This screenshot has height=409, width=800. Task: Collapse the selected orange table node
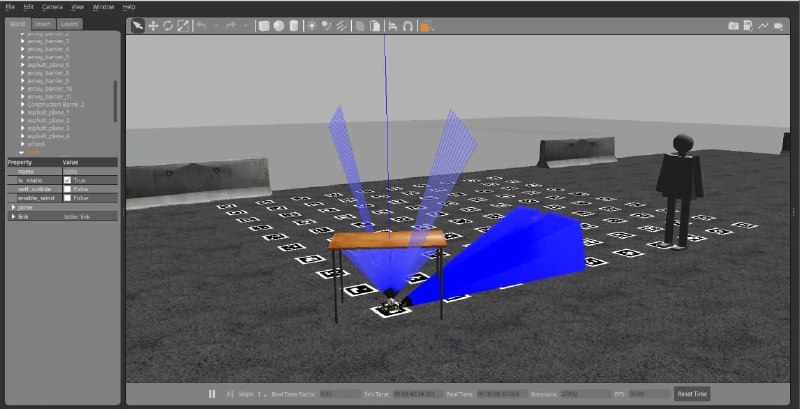22,152
